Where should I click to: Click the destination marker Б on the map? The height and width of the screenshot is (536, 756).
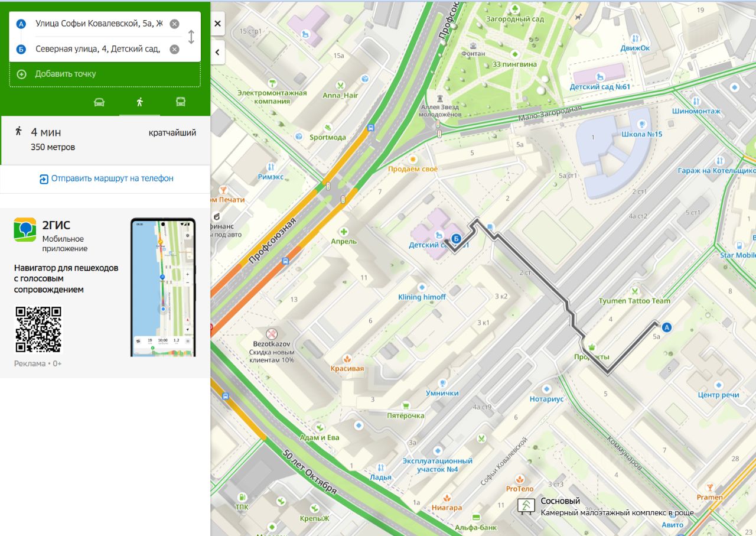(455, 239)
